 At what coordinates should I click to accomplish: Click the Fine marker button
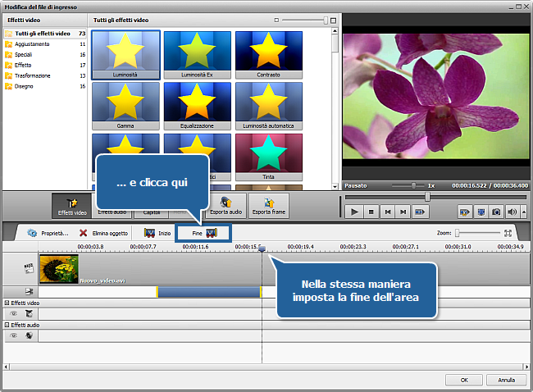point(204,233)
